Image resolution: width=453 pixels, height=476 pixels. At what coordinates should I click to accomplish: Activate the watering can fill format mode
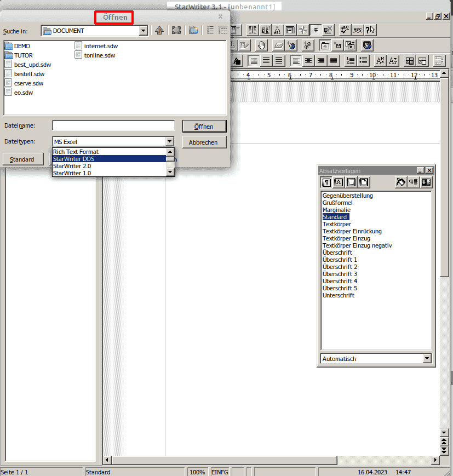point(401,182)
